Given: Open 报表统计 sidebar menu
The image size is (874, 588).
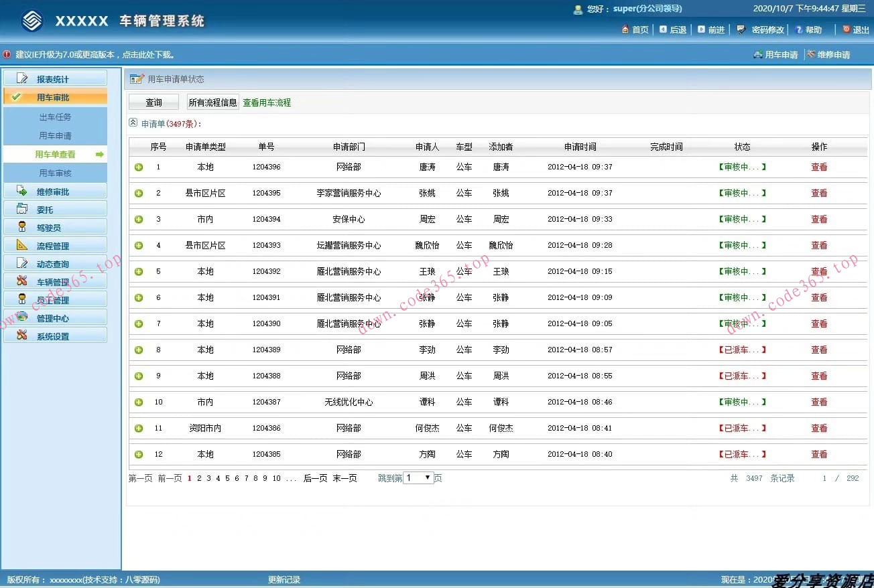Looking at the screenshot, I should (x=54, y=79).
